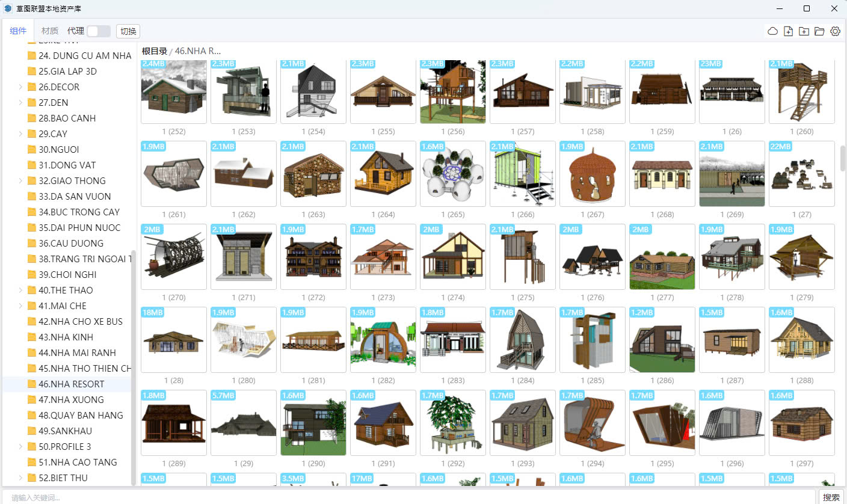This screenshot has height=504, width=847.
Task: Click the thumbnail grid vertical scrollbar
Action: [843, 158]
